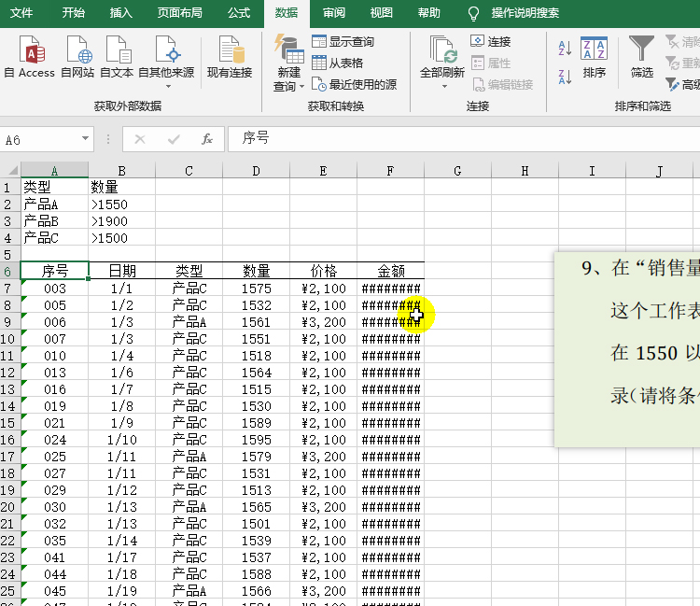Sort descending Z to A

point(565,77)
